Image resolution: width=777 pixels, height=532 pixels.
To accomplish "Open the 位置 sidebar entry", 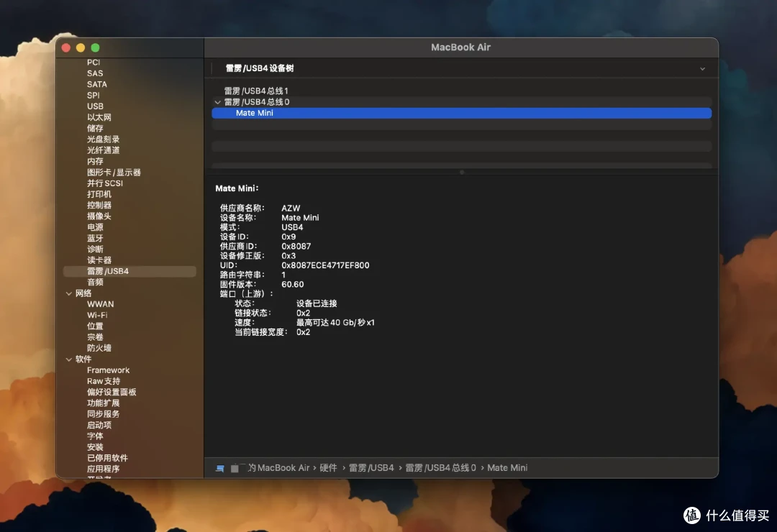I will click(x=95, y=326).
